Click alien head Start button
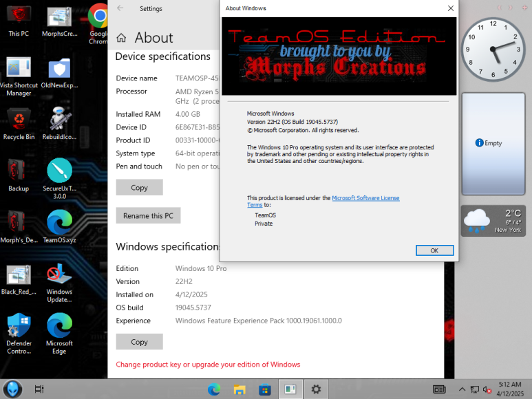 point(12,389)
